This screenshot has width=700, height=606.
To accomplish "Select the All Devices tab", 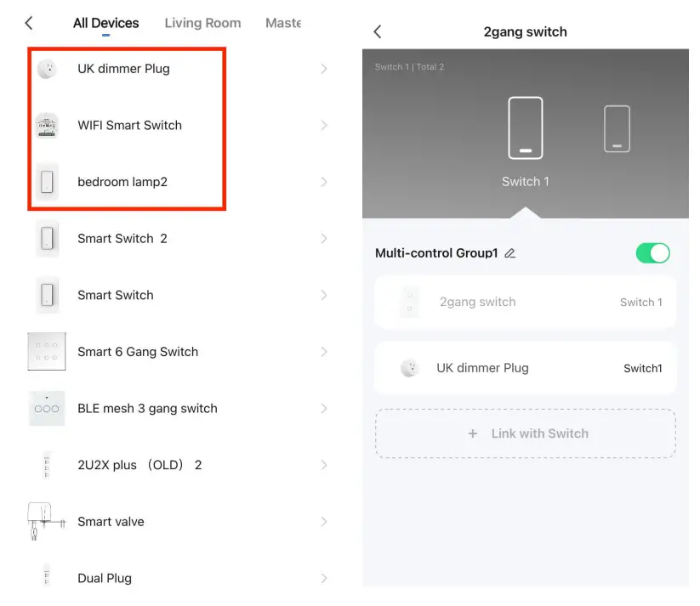I will (x=106, y=23).
